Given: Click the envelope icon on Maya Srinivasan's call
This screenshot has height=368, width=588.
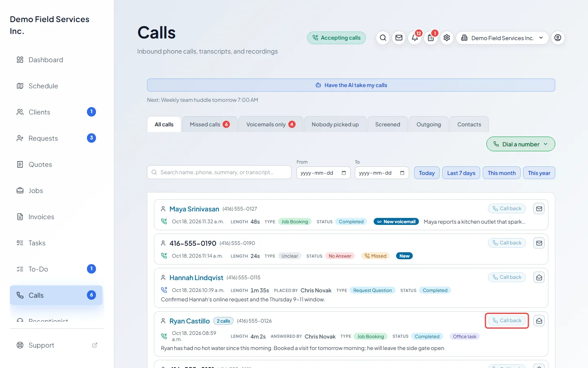Looking at the screenshot, I should click(539, 209).
